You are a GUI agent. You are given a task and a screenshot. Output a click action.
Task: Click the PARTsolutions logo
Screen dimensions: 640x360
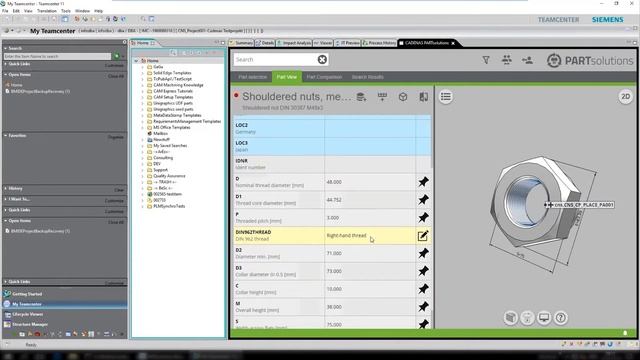click(590, 60)
